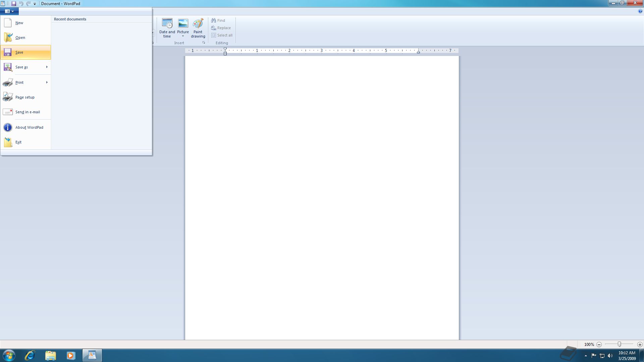
Task: Click the Show desktop strip
Action: point(641,355)
